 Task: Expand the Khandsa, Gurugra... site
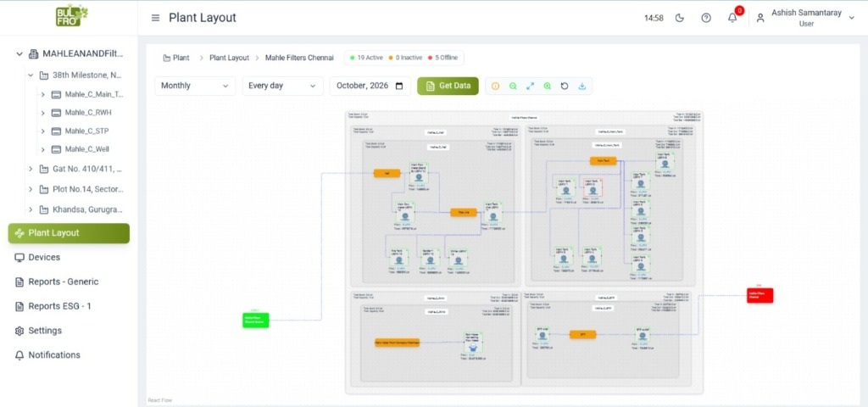pyautogui.click(x=31, y=210)
